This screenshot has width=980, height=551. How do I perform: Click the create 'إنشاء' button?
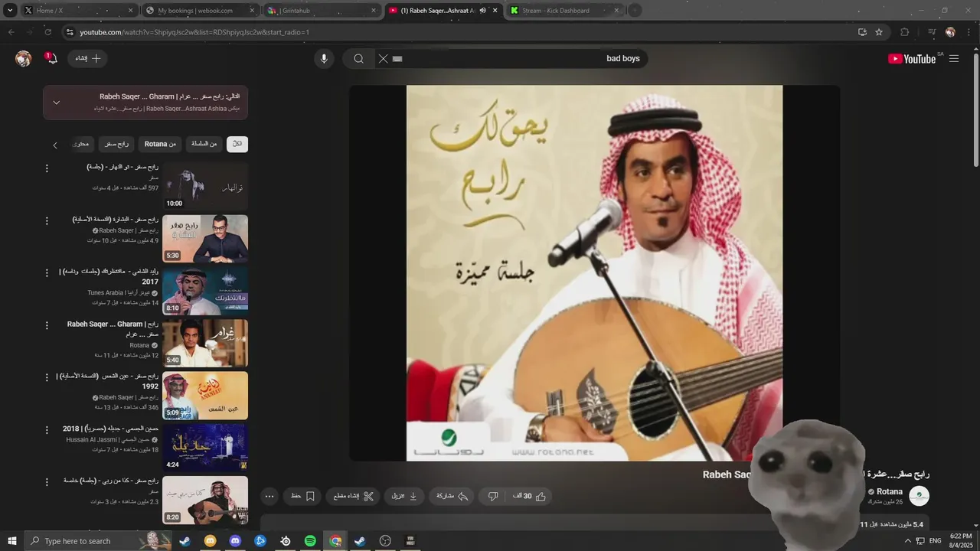coord(87,59)
